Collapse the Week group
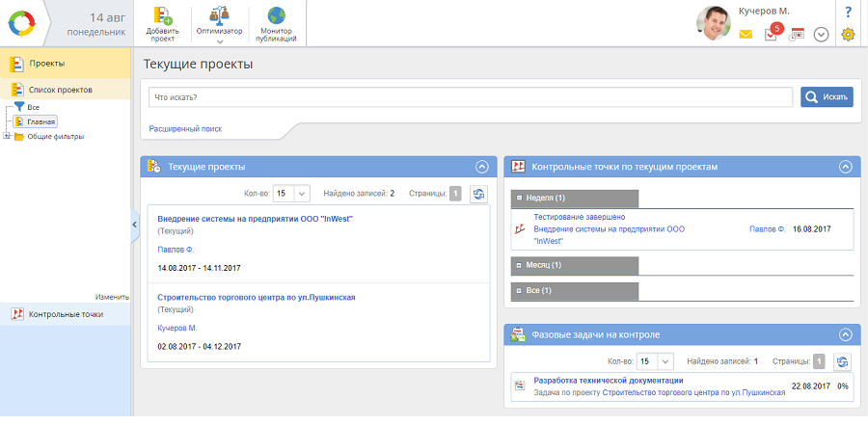The width and height of the screenshot is (868, 425). (x=520, y=199)
